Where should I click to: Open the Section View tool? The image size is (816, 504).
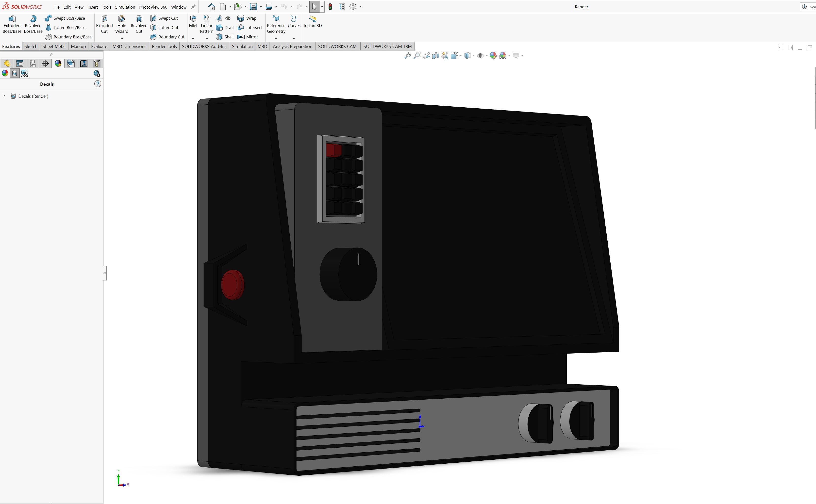coord(435,56)
